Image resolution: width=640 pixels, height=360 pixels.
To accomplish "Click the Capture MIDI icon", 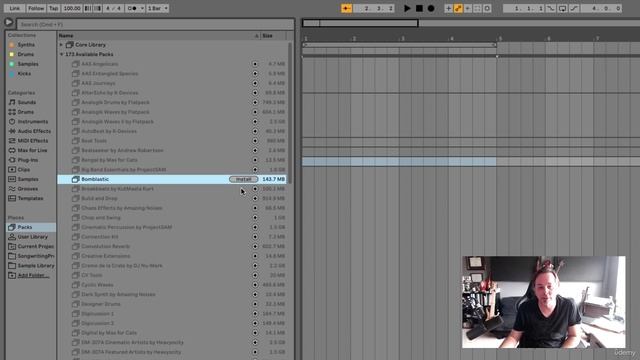I will pos(477,8).
